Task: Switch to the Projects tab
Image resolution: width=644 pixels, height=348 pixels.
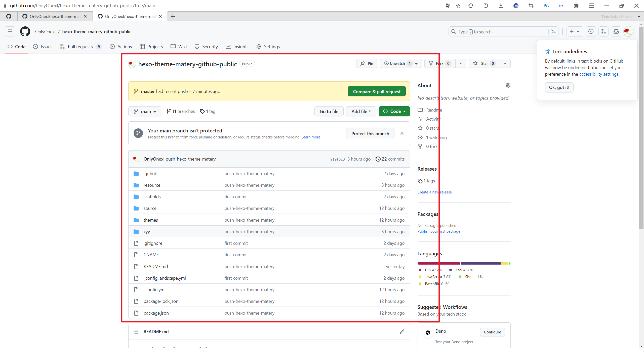Action: click(151, 47)
